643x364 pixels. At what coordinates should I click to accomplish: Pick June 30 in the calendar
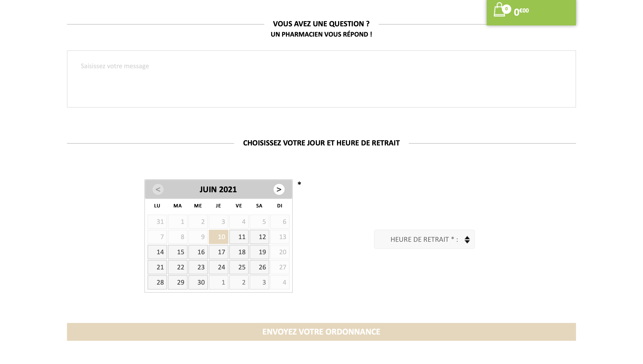(198, 282)
